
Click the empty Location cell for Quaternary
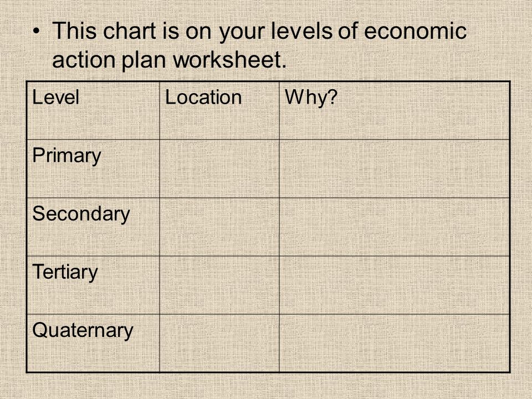click(x=219, y=343)
